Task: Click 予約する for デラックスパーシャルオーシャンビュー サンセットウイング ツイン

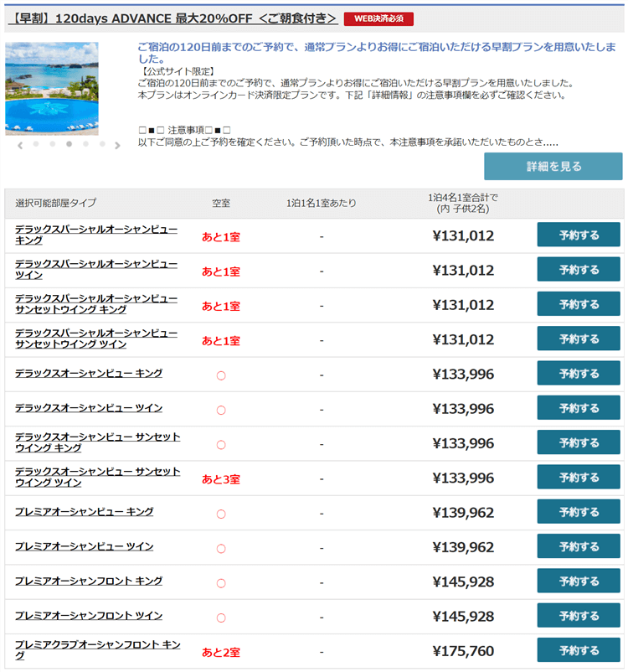Action: pos(579,339)
